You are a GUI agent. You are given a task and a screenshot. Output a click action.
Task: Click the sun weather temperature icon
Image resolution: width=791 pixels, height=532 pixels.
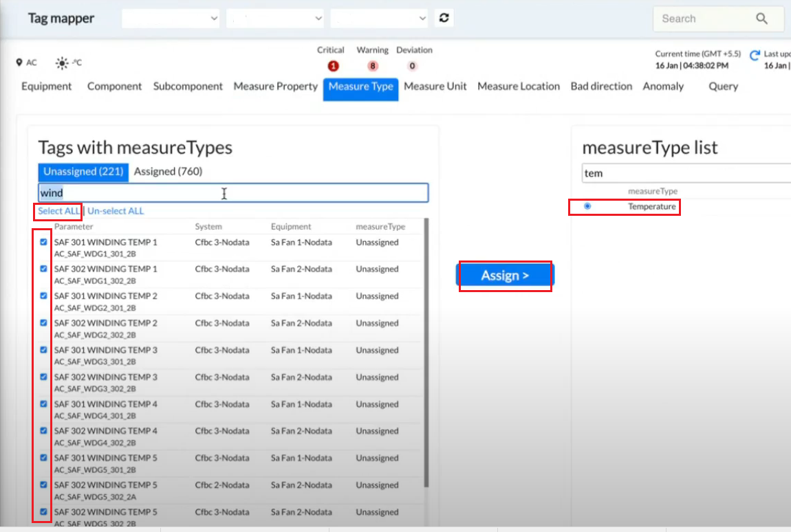pyautogui.click(x=62, y=63)
